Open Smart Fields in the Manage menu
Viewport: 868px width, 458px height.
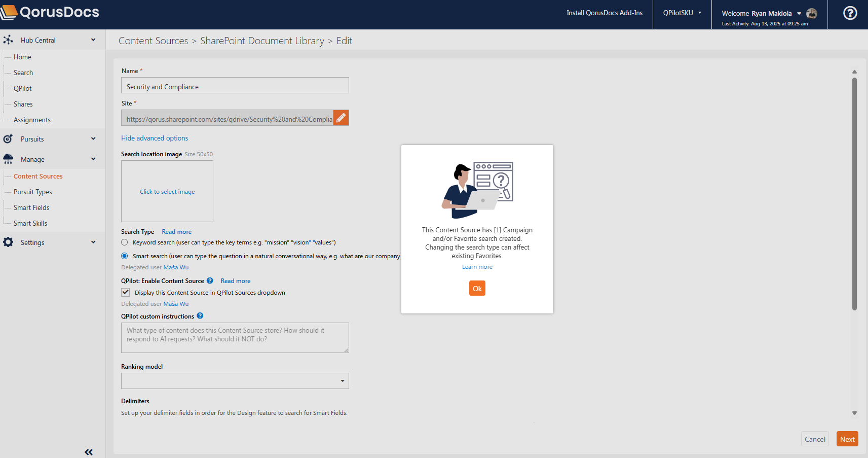tap(31, 207)
